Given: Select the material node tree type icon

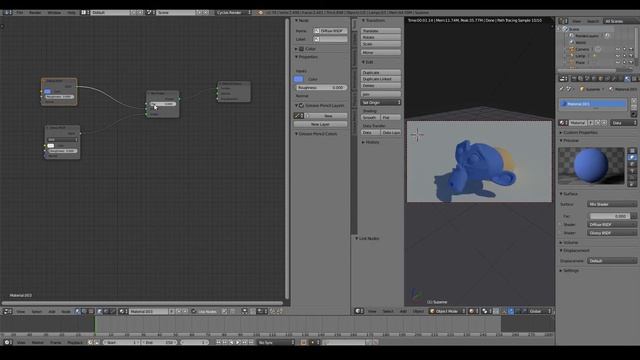Looking at the screenshot, I should point(78,311).
